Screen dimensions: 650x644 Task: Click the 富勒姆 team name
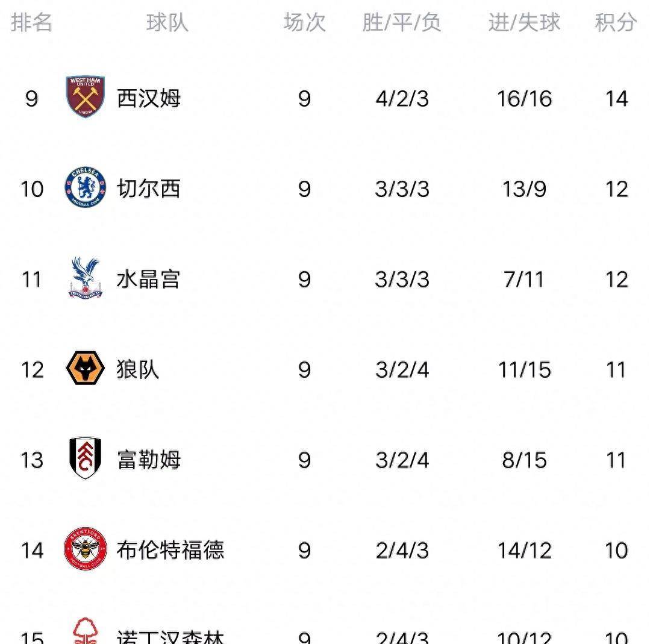click(149, 460)
